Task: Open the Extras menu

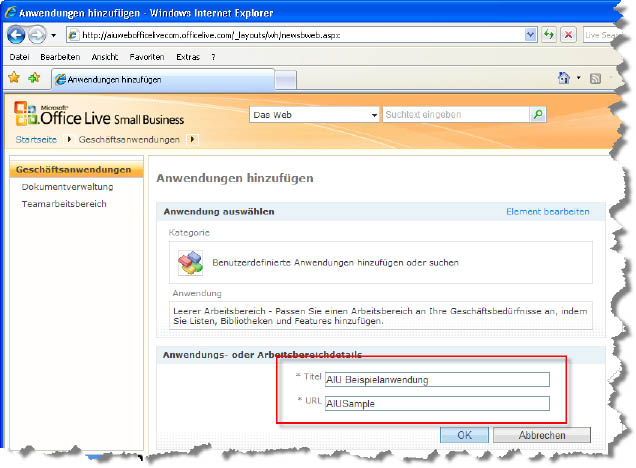Action: click(188, 57)
